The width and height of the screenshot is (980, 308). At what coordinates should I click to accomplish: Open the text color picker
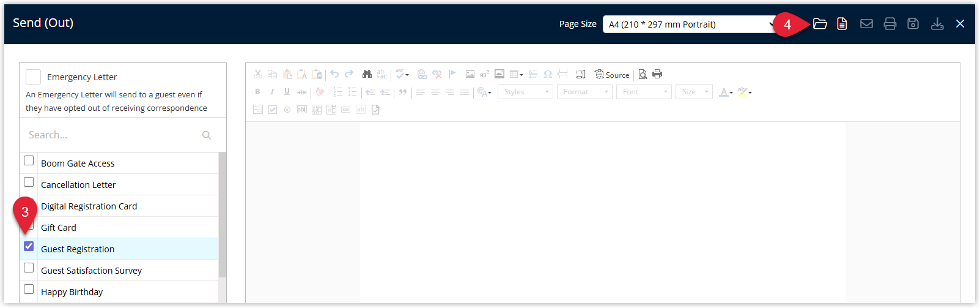click(x=726, y=92)
